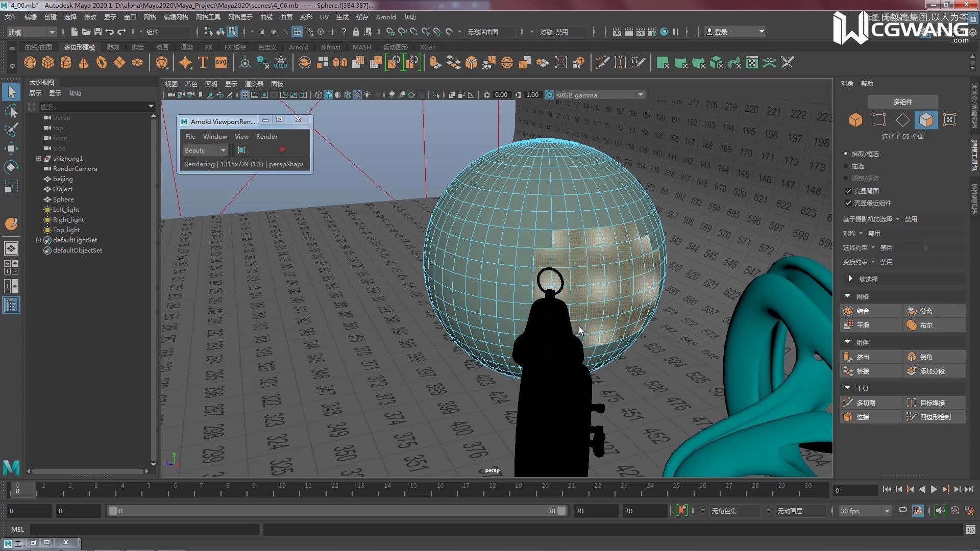Click the SVG shelf icon
The height and width of the screenshot is (551, 980).
[x=221, y=63]
